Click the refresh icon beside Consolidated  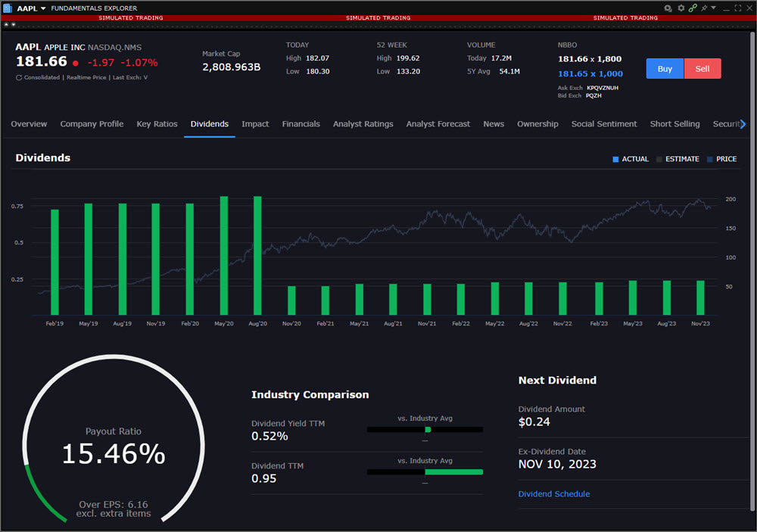pos(19,78)
